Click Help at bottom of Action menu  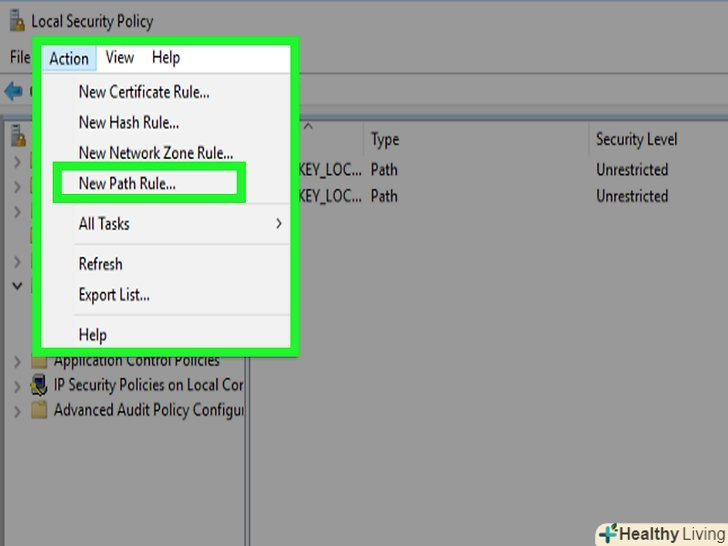click(x=93, y=335)
